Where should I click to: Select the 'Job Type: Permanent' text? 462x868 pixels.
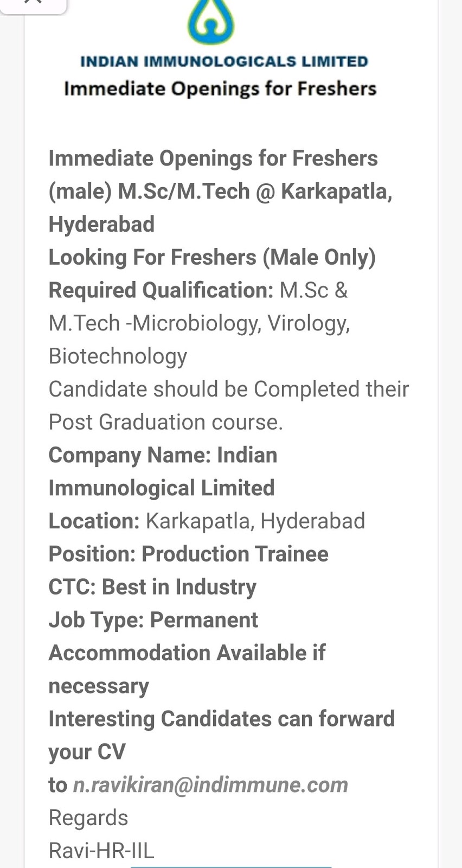(153, 620)
